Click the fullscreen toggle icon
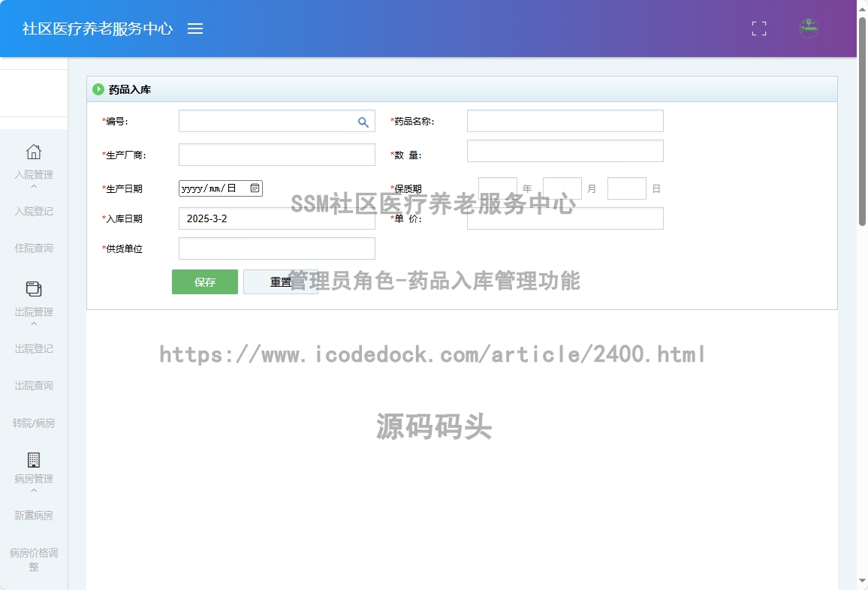This screenshot has height=590, width=868. pyautogui.click(x=759, y=29)
